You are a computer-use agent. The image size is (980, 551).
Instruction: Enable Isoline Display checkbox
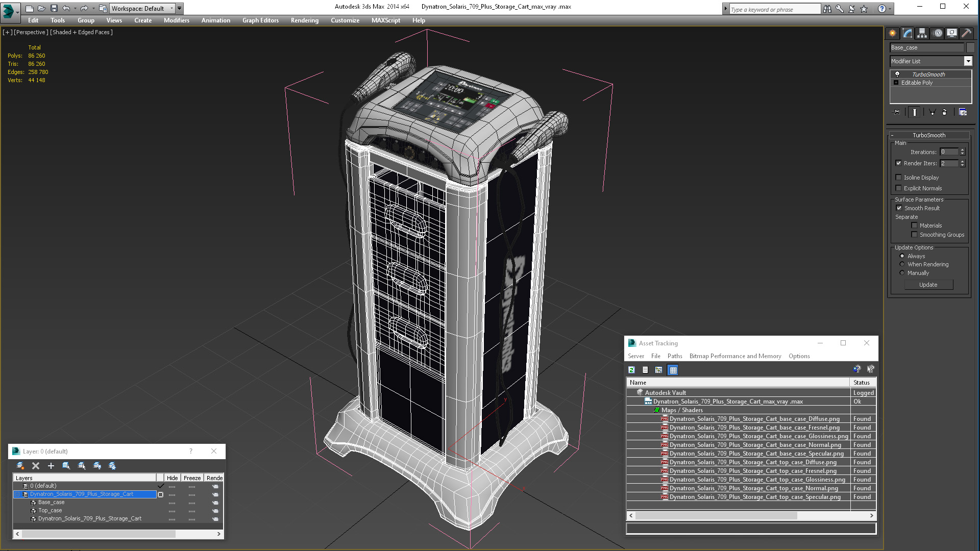898,178
